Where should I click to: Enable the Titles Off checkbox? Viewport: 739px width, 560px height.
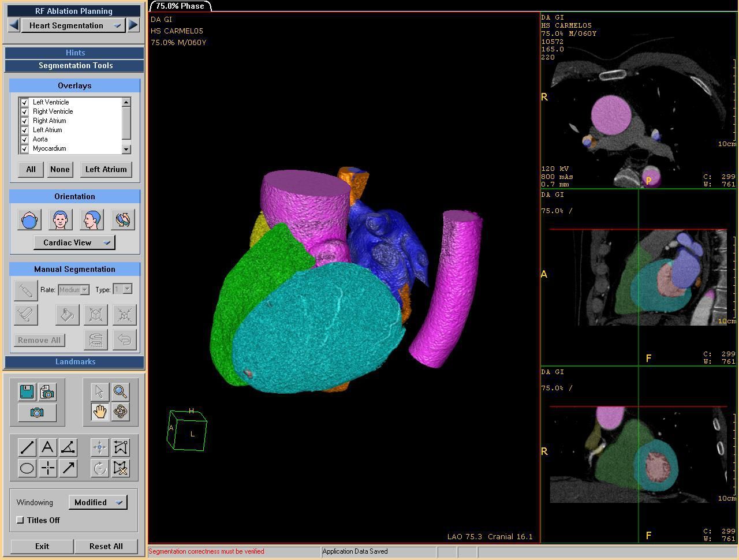(21, 520)
